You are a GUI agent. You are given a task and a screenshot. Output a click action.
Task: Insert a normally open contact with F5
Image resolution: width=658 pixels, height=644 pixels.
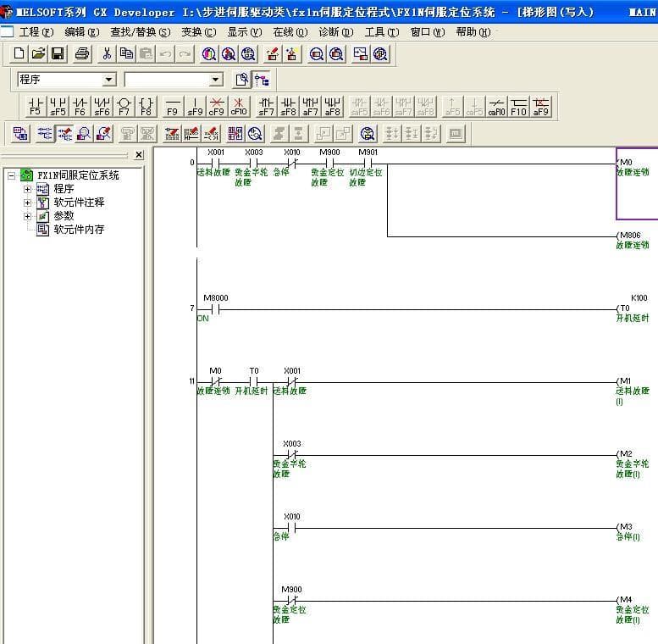tap(36, 106)
